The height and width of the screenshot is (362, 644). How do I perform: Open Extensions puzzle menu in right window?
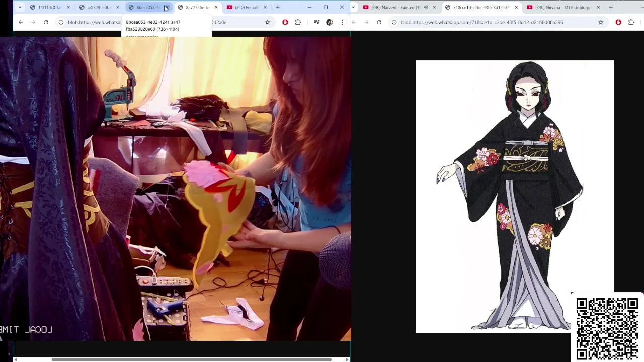point(631,22)
